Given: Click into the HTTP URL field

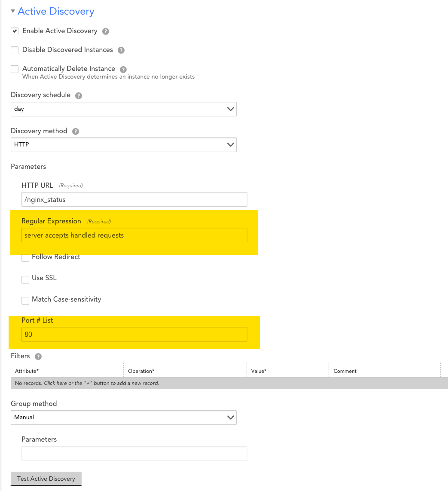Looking at the screenshot, I should pyautogui.click(x=134, y=199).
